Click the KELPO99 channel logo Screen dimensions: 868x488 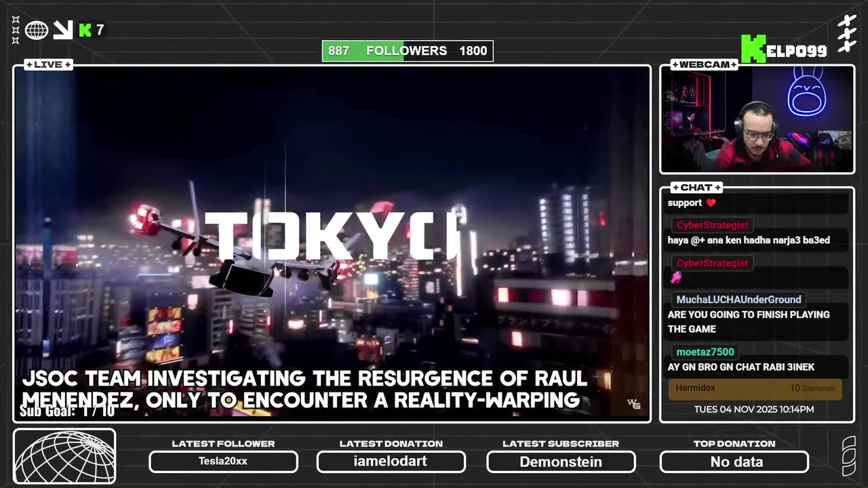784,50
